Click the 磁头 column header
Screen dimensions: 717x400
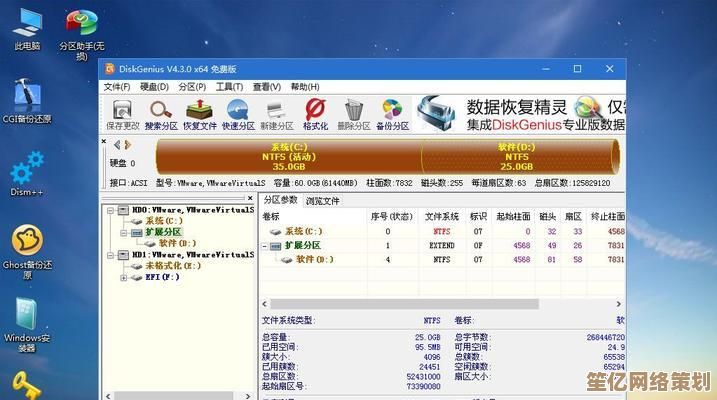548,216
